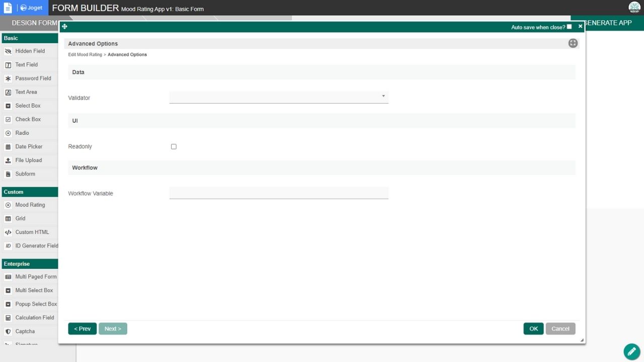This screenshot has width=644, height=362.
Task: Click the Date Picker calendar icon
Action: (8, 147)
